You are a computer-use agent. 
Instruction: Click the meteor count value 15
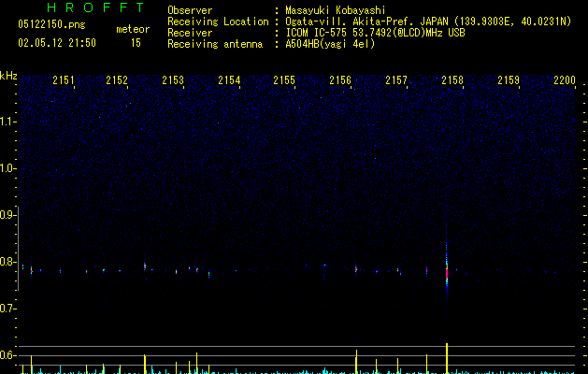pos(136,43)
